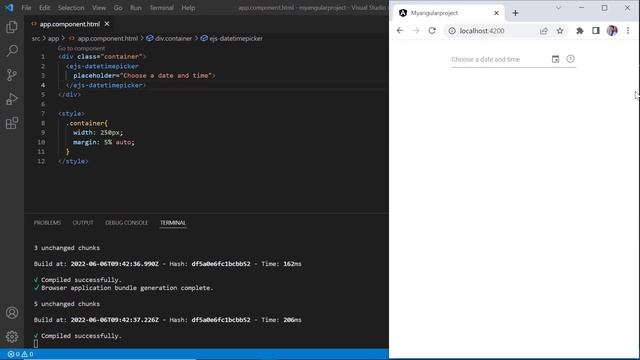Open Source Control view
The width and height of the screenshot is (640, 360).
[x=12, y=75]
